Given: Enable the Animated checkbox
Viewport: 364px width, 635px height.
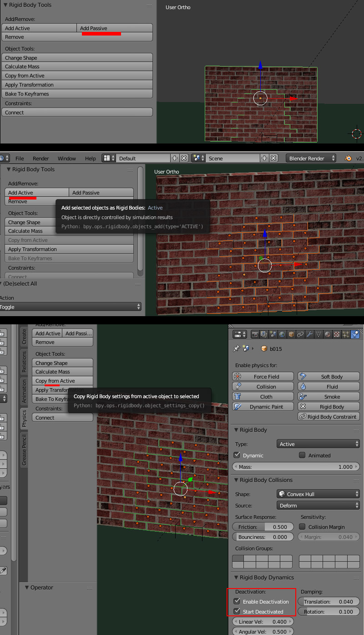Looking at the screenshot, I should pyautogui.click(x=302, y=455).
